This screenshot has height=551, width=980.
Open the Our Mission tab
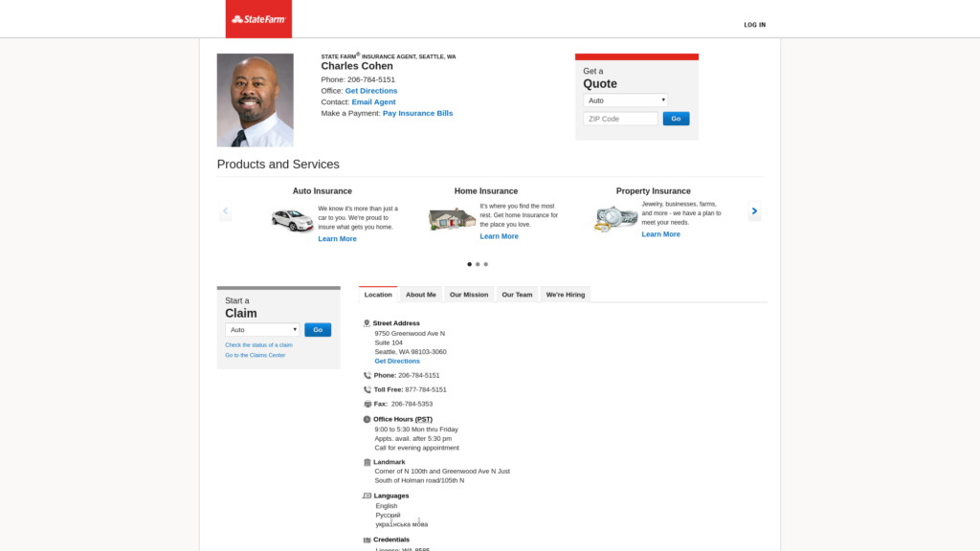(x=469, y=295)
